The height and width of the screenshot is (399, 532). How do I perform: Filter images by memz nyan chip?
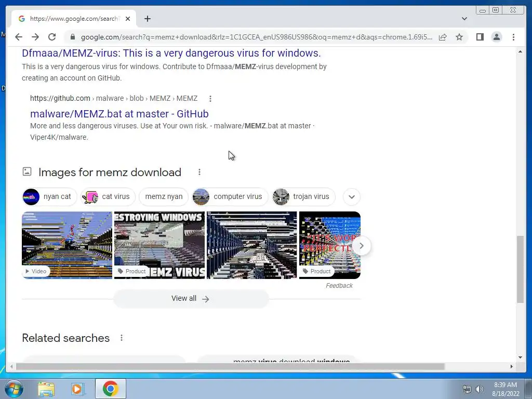click(164, 196)
